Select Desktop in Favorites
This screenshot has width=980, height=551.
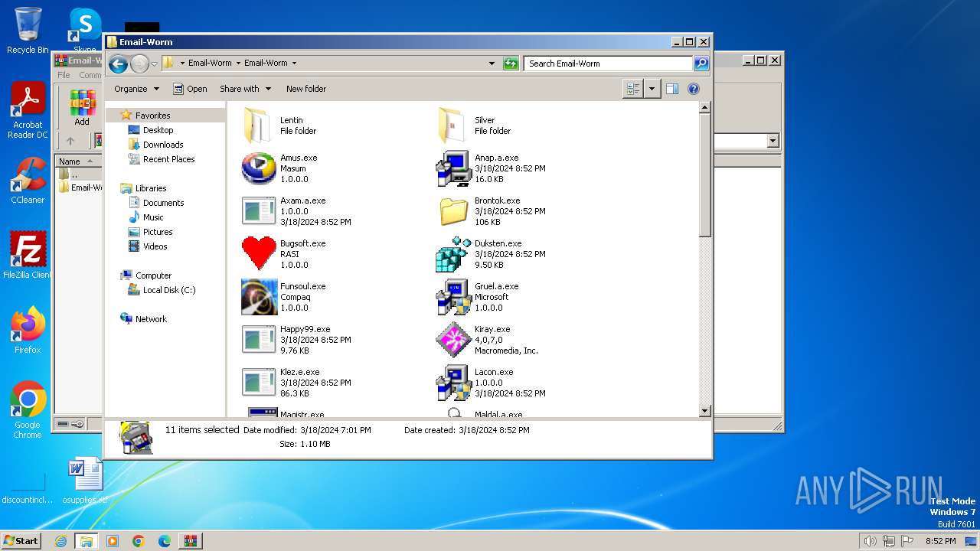pyautogui.click(x=158, y=130)
